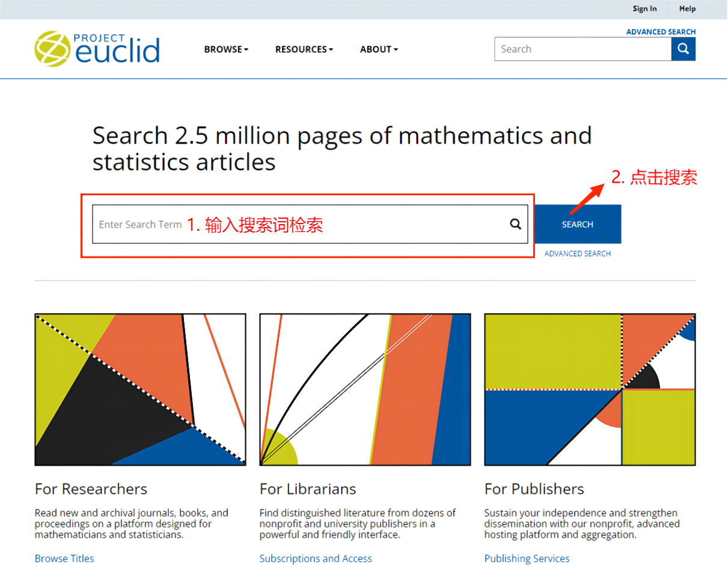The height and width of the screenshot is (569, 728).
Task: Select the For Publishers geometric image
Action: [x=590, y=389]
